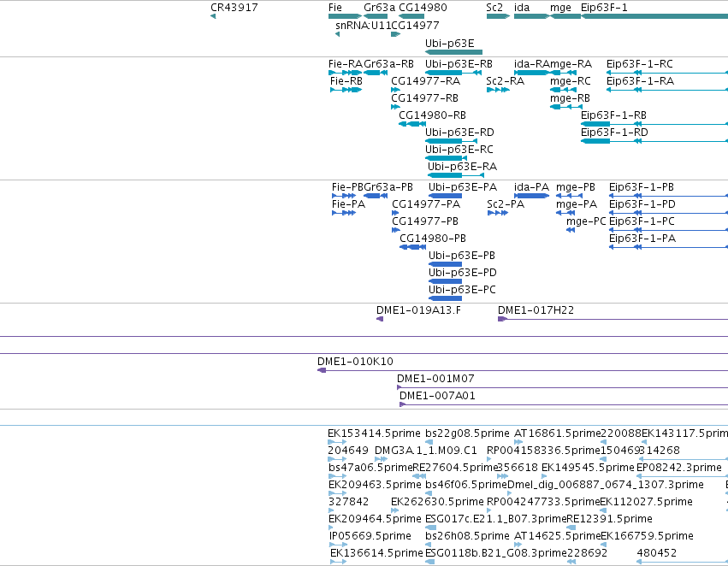Select the Ubi-p63E-RA transcript label
This screenshot has width=728, height=566.
[x=463, y=167]
